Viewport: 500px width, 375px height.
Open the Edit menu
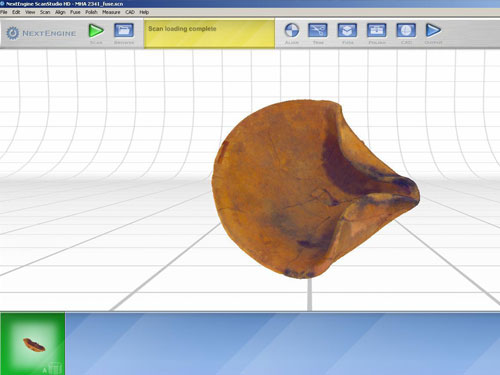coord(16,12)
